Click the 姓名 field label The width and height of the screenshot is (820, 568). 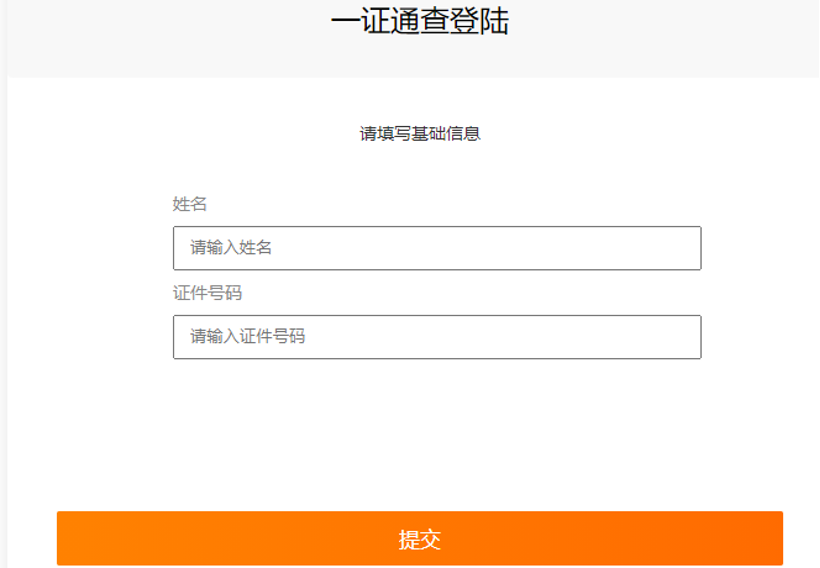click(x=189, y=204)
